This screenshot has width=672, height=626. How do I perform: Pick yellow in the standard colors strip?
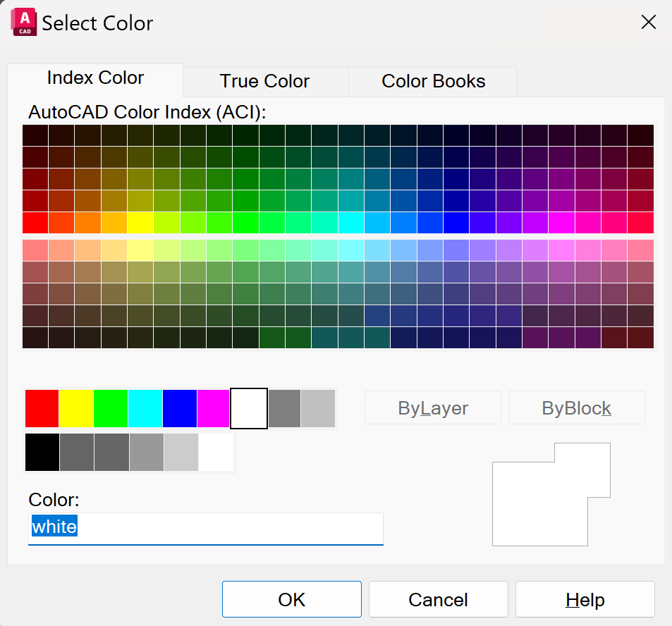point(76,408)
